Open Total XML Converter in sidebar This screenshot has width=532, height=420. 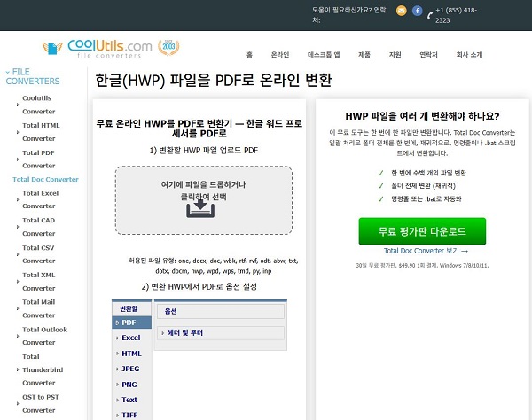point(39,282)
